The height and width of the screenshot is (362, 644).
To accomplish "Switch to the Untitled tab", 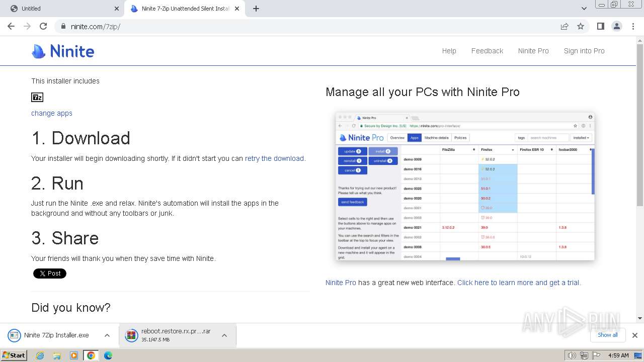I will point(63,9).
